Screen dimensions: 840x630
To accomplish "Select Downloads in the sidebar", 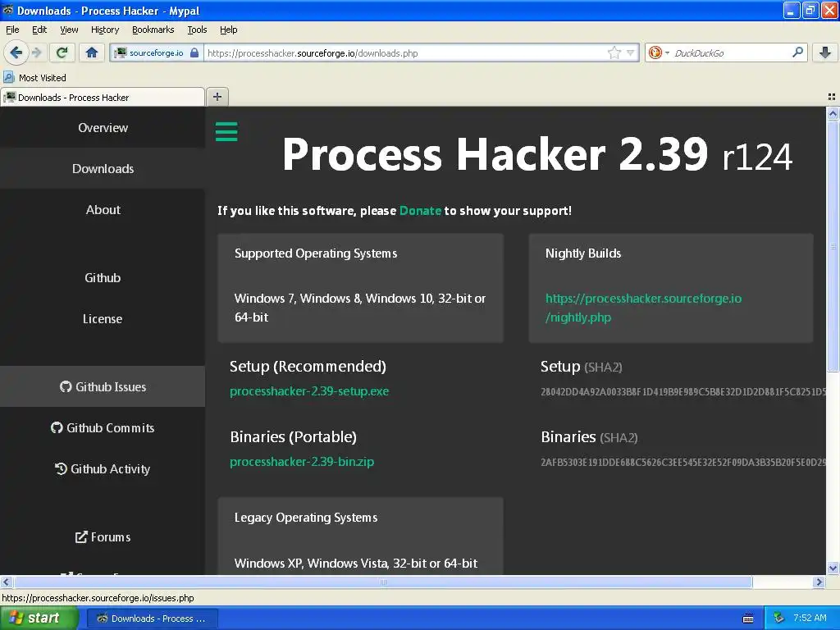I will 103,169.
